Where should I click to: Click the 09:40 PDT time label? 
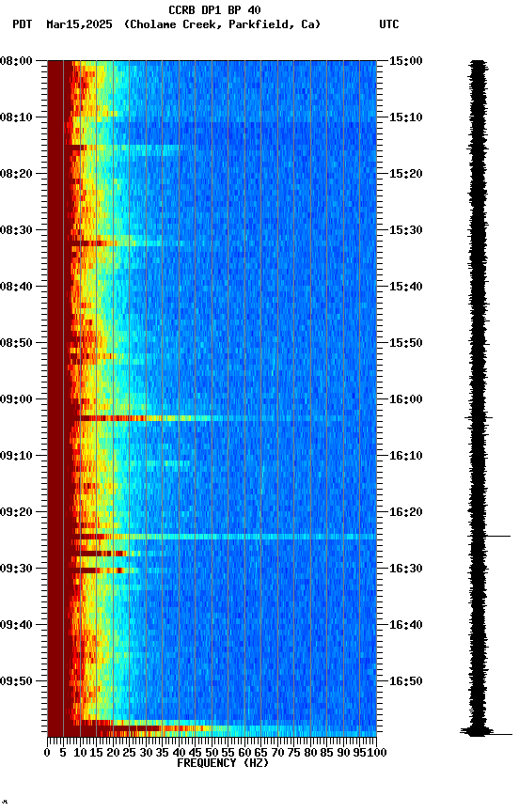tap(16, 626)
